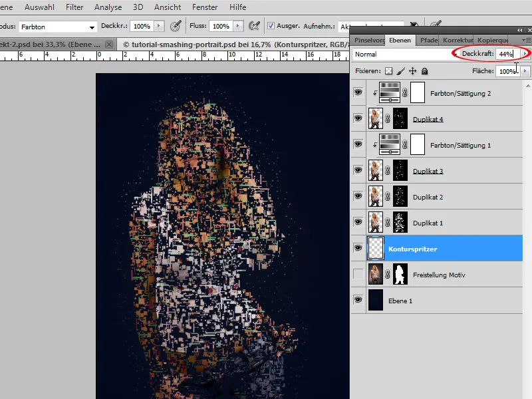This screenshot has width=532, height=399.
Task: Show the Freistellung Motiv layer
Action: (x=358, y=274)
